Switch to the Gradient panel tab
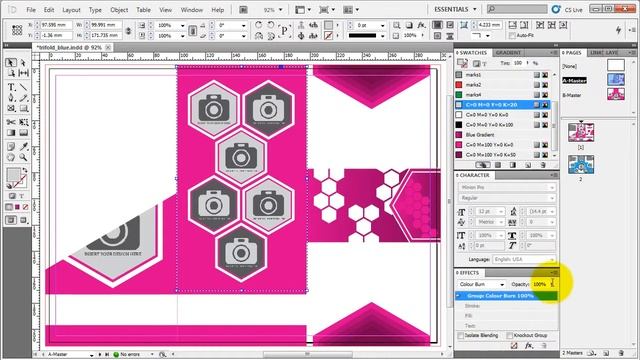The image size is (640, 360). 508,53
